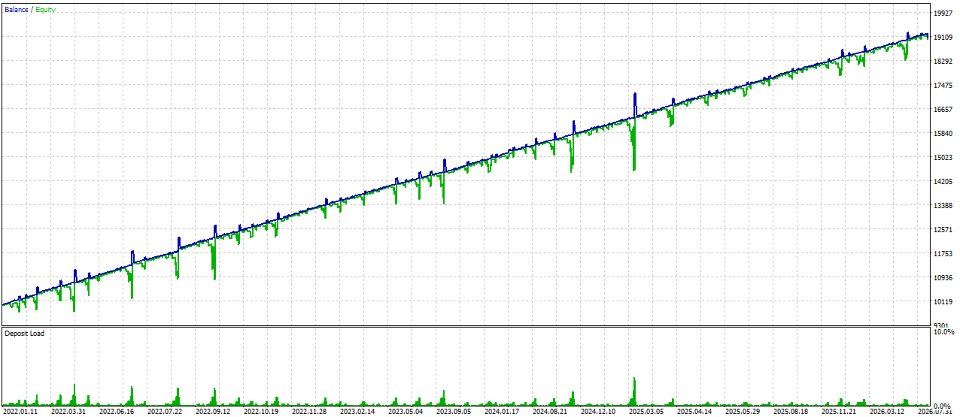Select the 10936 axis value

(942, 277)
